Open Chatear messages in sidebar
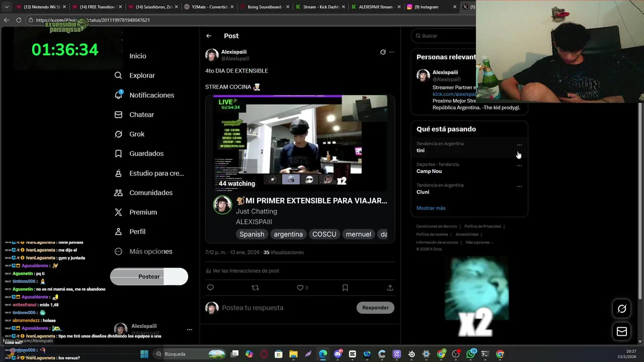The image size is (644, 362). click(134, 115)
